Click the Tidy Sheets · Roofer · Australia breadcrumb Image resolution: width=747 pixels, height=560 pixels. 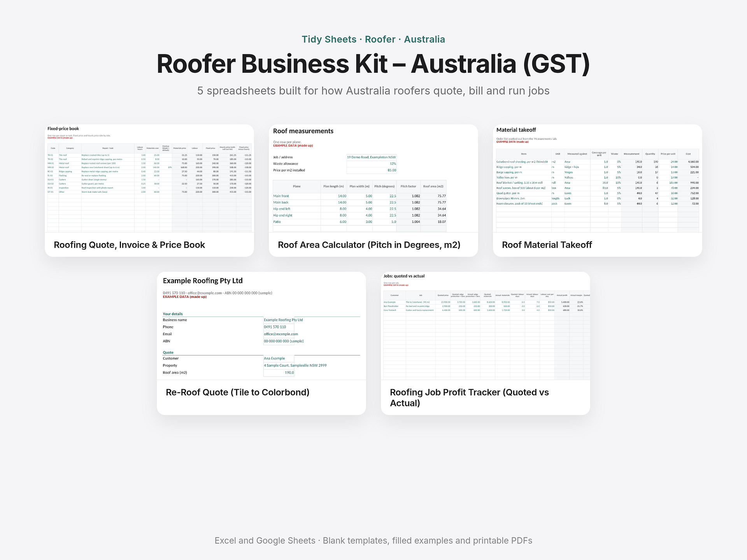click(373, 39)
